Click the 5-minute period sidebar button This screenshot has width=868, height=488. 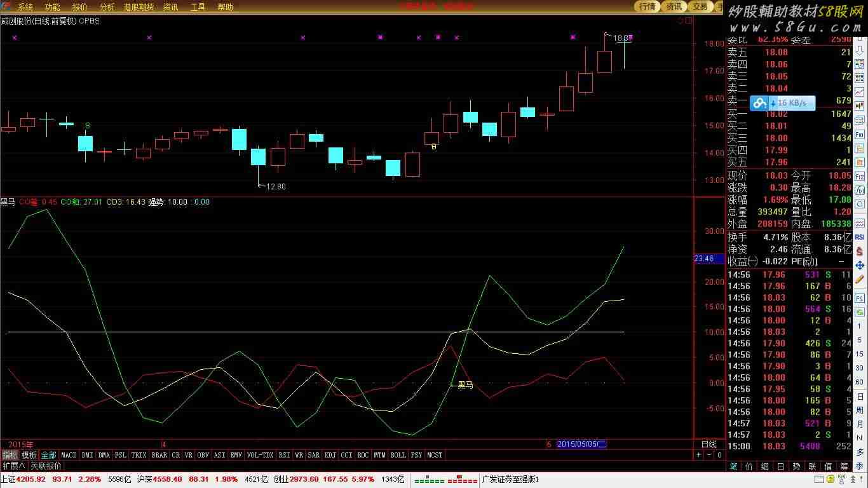pos(859,340)
